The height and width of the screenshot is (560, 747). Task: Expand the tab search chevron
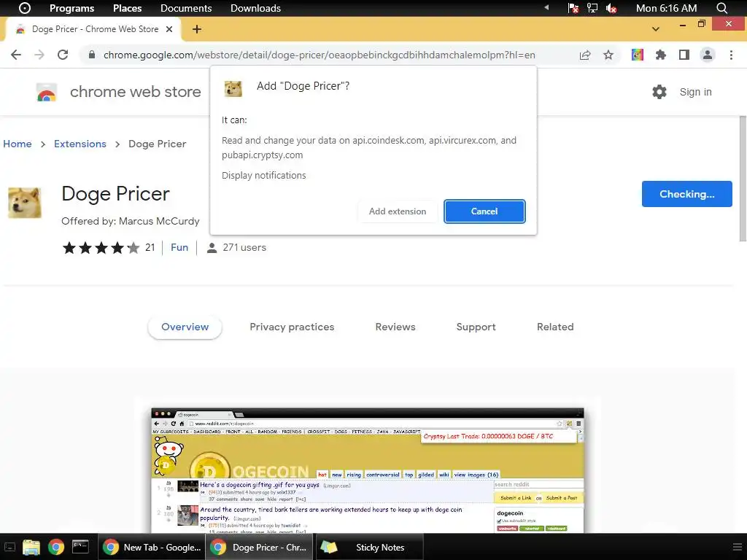pyautogui.click(x=656, y=29)
